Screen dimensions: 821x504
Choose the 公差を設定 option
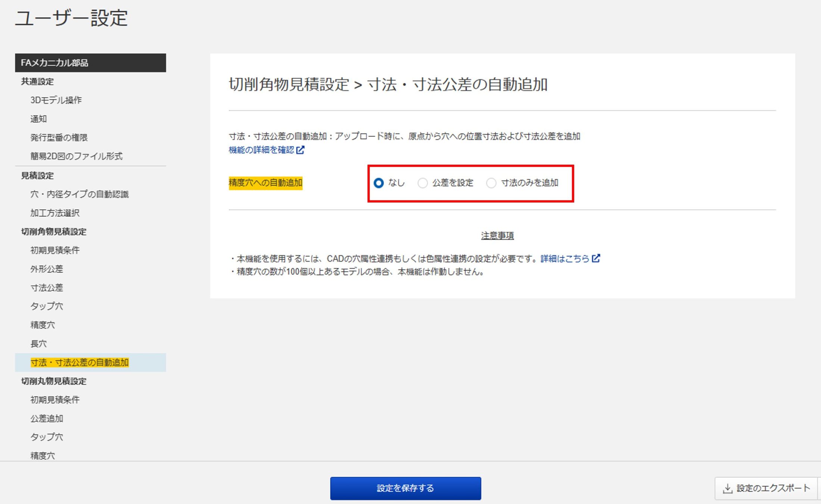coord(422,183)
